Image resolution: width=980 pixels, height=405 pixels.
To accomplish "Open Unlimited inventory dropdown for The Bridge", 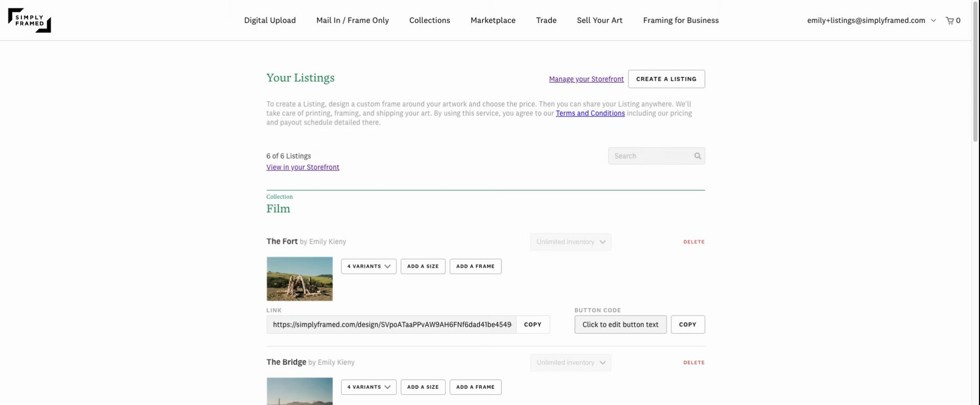I will [570, 363].
